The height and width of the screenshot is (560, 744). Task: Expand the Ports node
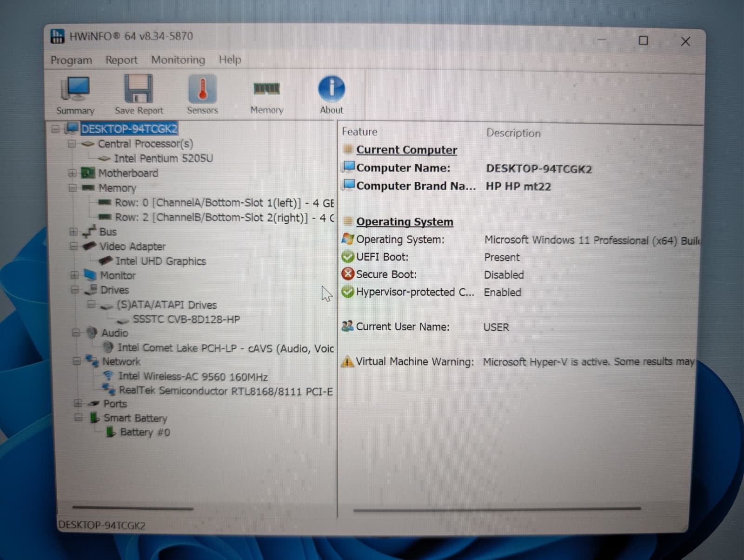click(x=78, y=403)
